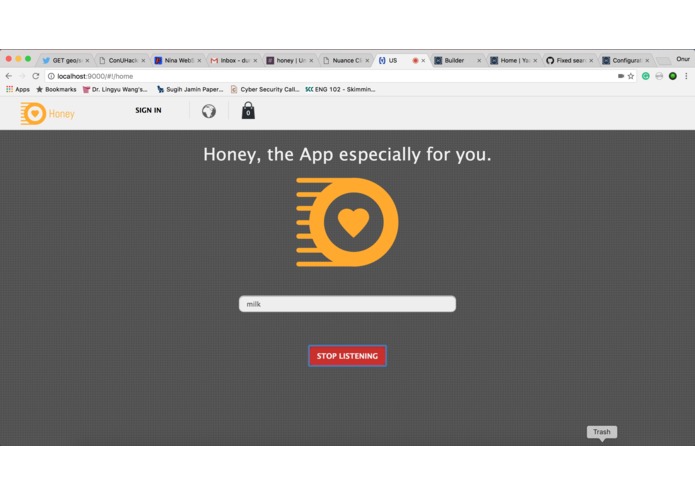View site info icon in address bar
The height and width of the screenshot is (494, 695).
coord(51,76)
